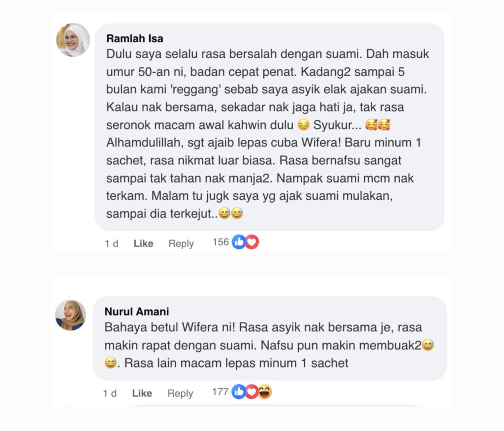
Task: Click Ramlah Isa's profile picture
Action: click(x=73, y=40)
